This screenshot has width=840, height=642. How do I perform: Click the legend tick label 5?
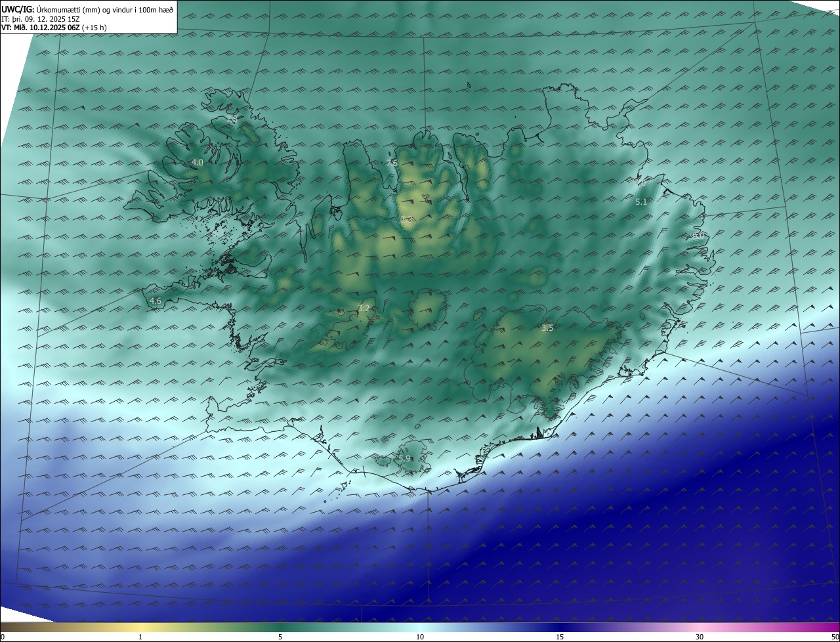pos(280,637)
